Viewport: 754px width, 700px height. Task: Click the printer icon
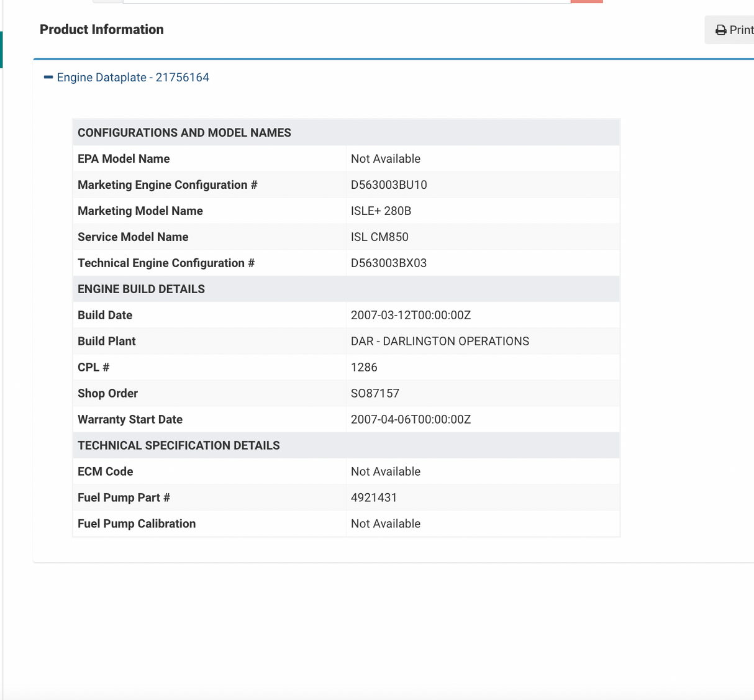click(x=720, y=30)
